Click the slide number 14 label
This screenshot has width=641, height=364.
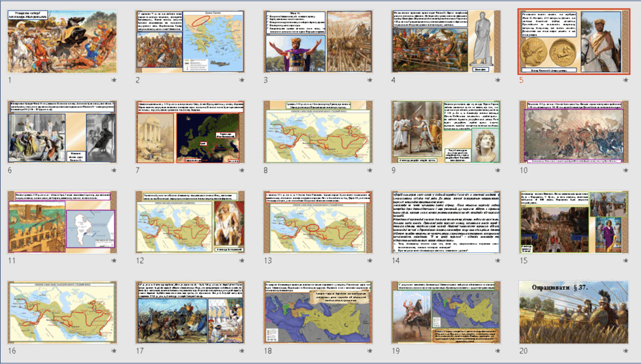[x=396, y=260]
